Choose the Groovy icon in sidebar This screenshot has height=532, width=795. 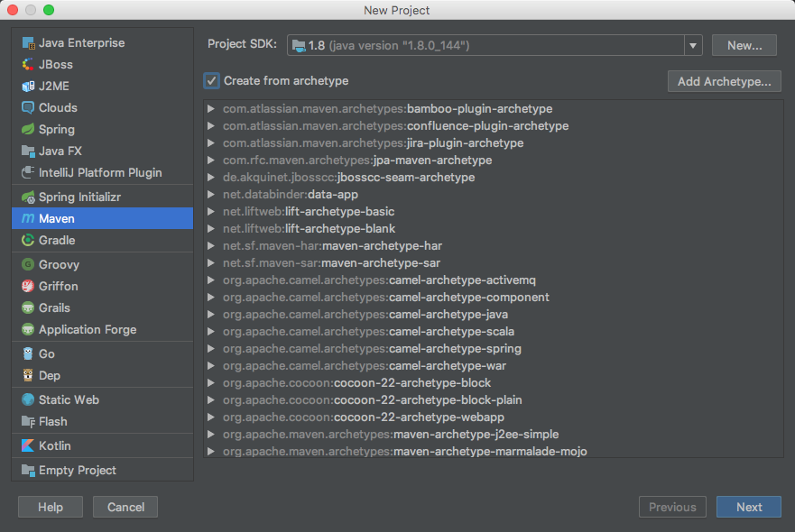coord(28,265)
